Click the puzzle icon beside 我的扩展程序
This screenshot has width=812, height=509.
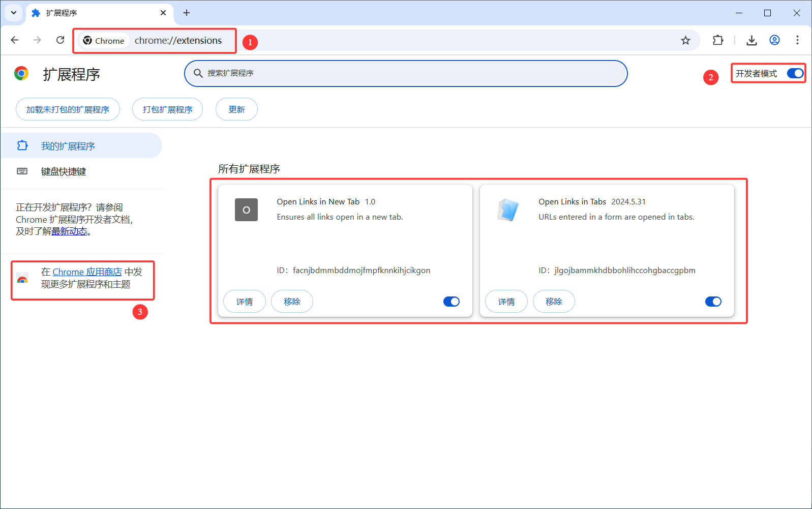(x=22, y=145)
